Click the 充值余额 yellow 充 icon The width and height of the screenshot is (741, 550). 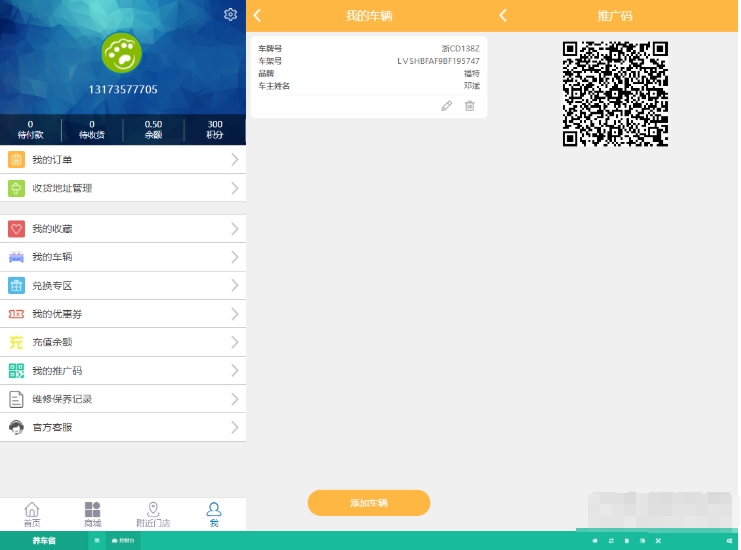click(16, 342)
